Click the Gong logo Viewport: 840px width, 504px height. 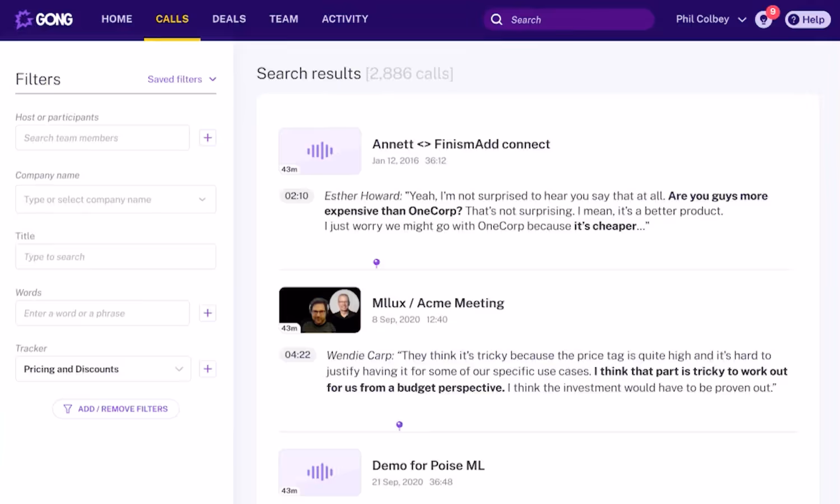pos(44,20)
